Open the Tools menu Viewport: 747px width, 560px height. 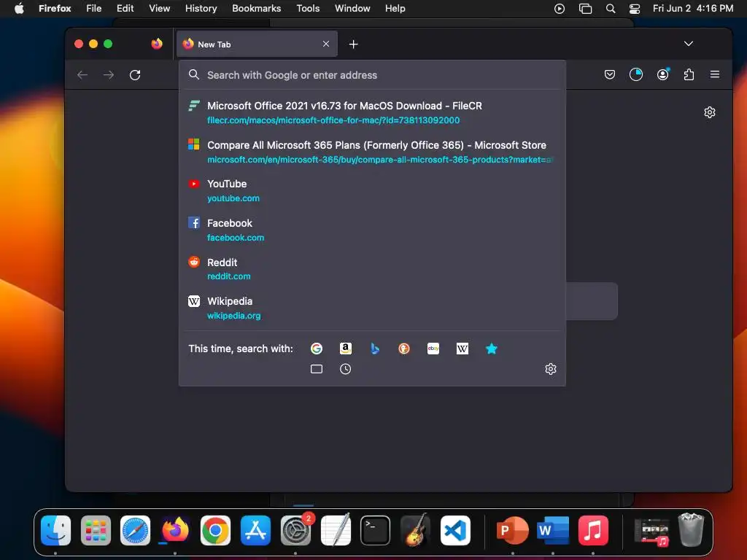pos(309,8)
